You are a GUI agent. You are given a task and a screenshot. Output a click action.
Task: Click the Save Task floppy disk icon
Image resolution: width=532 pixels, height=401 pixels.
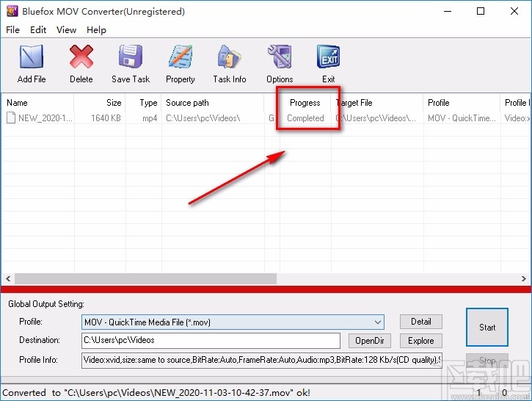131,57
